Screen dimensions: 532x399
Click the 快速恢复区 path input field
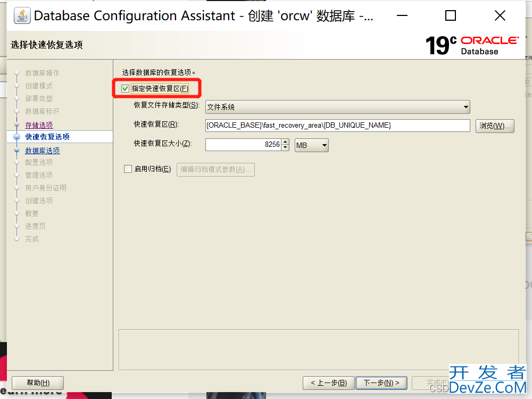click(338, 126)
